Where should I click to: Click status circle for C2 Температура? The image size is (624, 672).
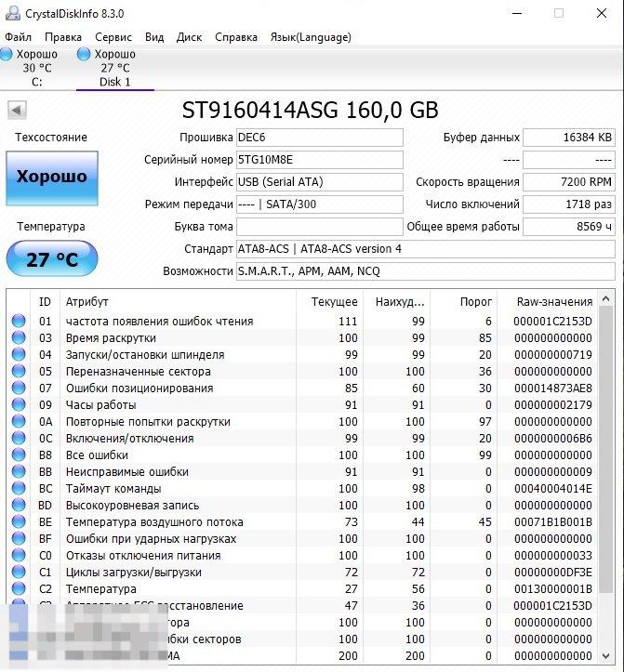click(19, 588)
